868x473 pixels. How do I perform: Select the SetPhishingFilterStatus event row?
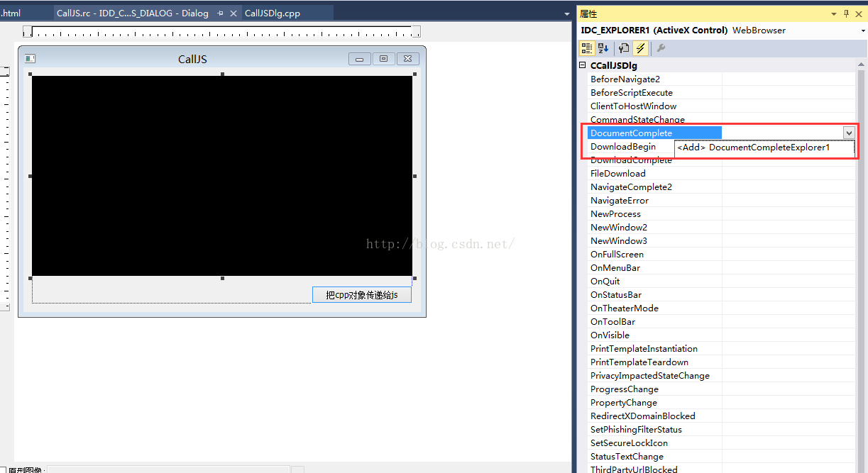coord(721,430)
